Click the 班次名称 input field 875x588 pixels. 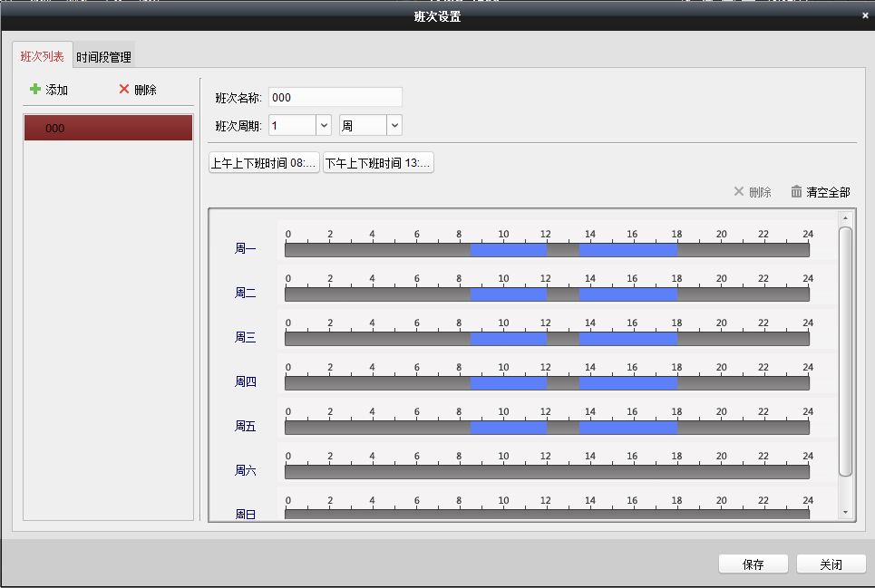coord(335,98)
